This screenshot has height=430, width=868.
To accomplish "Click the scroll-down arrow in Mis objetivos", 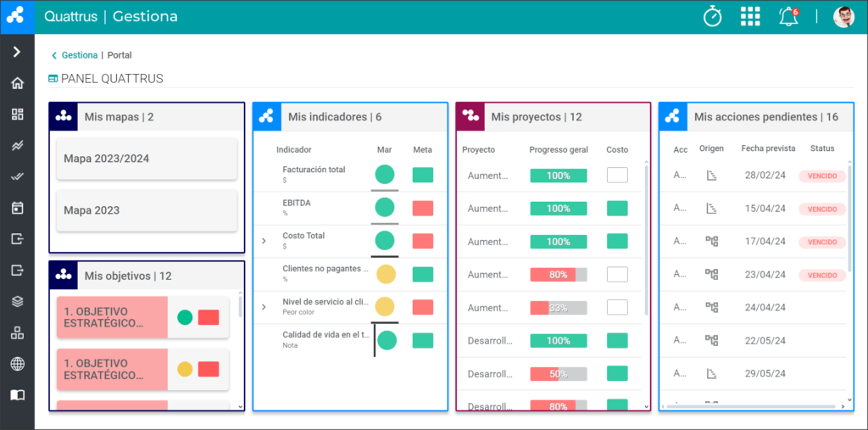I will tap(240, 406).
